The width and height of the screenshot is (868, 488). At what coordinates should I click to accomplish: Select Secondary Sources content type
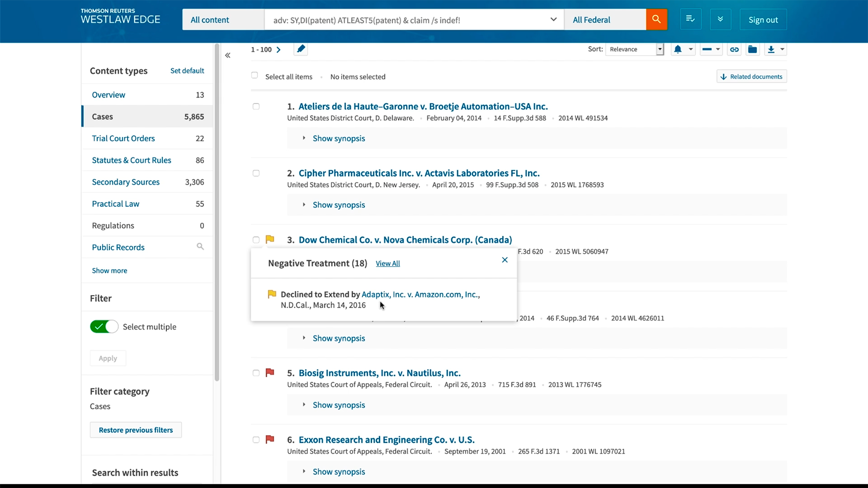[126, 182]
